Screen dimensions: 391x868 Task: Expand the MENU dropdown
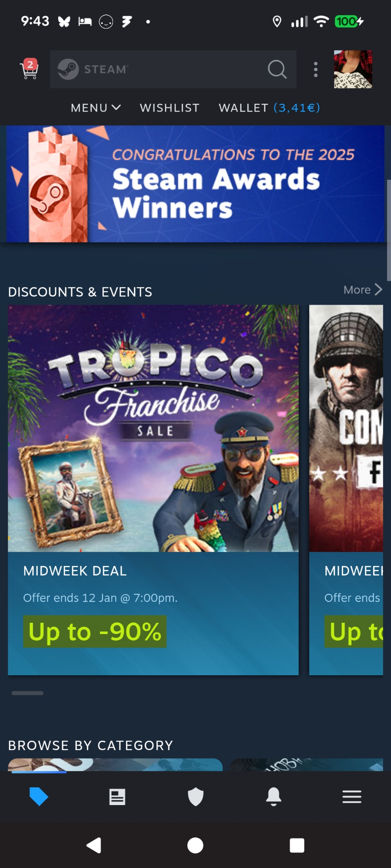pos(96,108)
